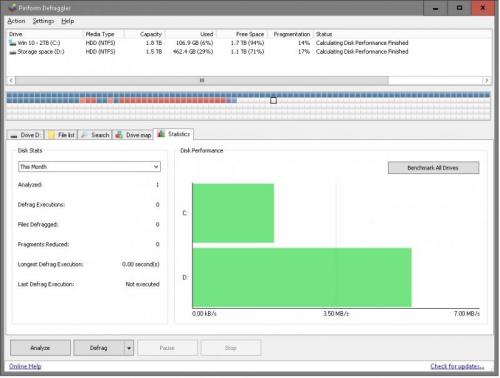Screen dimensions: 500x378
Task: Minimize the Defraggler window
Action: click(435, 8)
